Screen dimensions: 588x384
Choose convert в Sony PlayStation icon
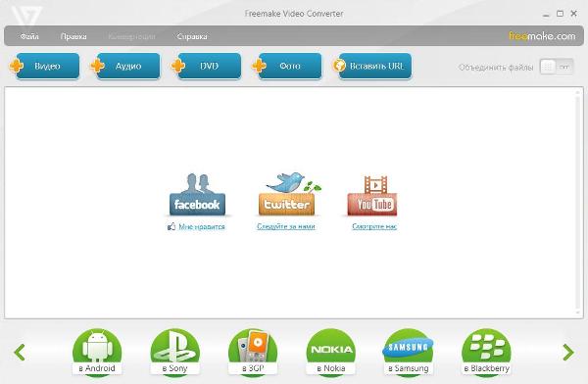click(x=174, y=352)
